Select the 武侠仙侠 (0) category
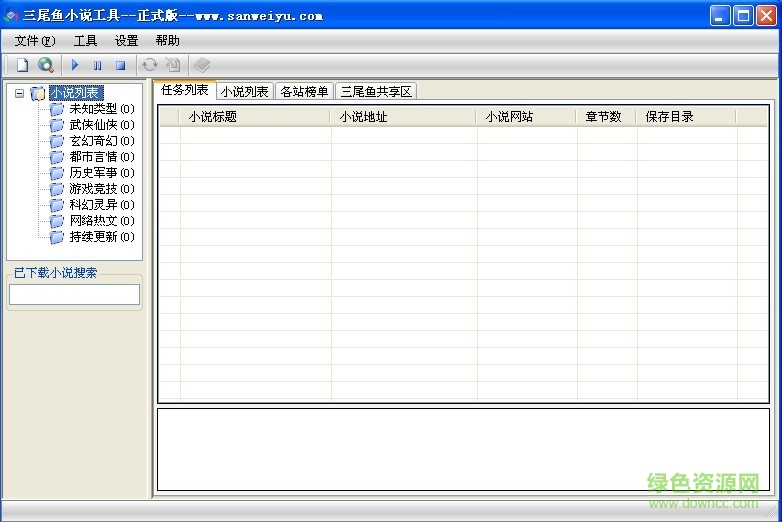Viewport: 782px width, 522px height. 102,125
